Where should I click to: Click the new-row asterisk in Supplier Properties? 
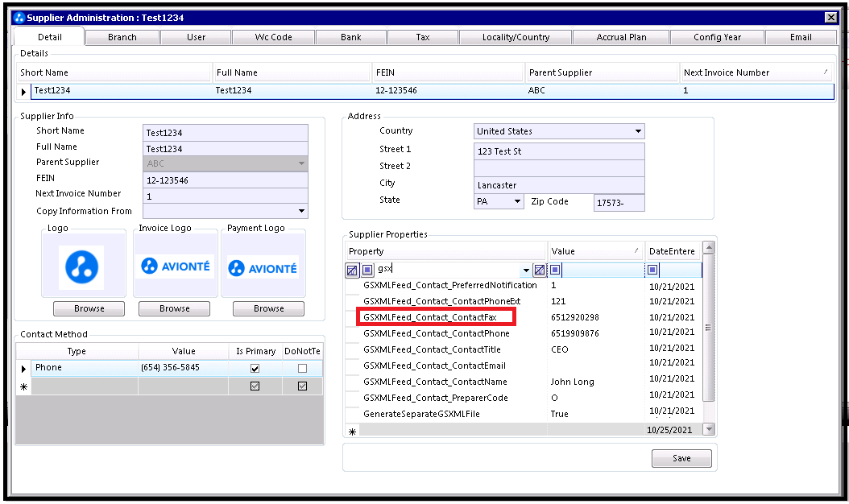pos(352,432)
